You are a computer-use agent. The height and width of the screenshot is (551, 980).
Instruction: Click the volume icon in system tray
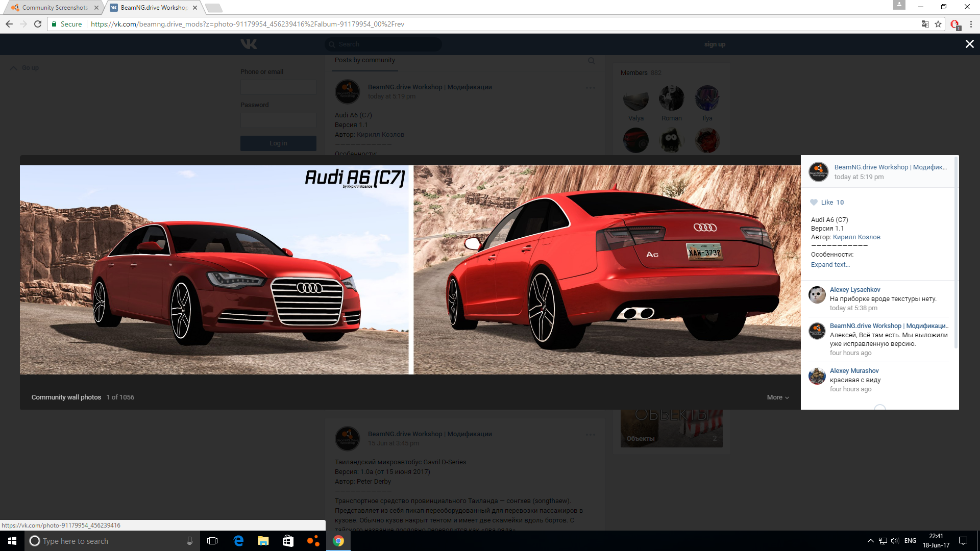895,541
